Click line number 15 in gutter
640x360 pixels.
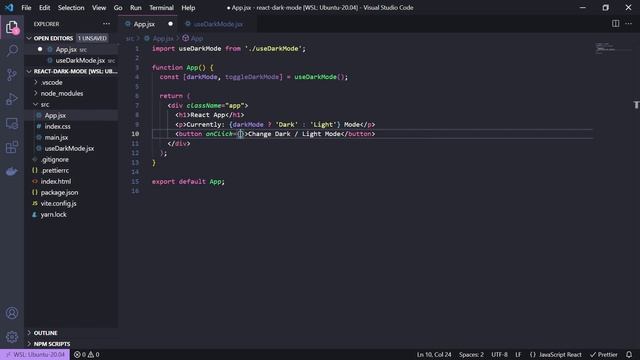(135, 182)
